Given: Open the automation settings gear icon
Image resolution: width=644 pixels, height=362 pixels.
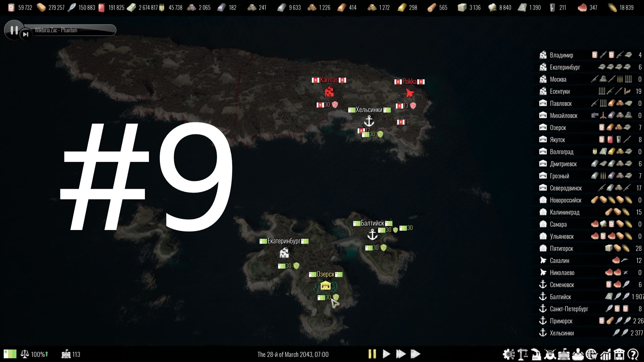Looking at the screenshot, I should click(x=508, y=354).
